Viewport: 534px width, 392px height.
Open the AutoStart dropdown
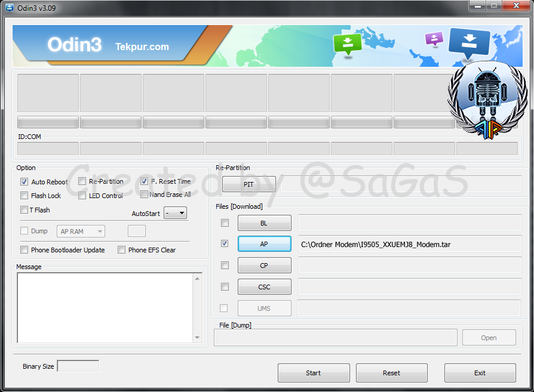pos(175,213)
